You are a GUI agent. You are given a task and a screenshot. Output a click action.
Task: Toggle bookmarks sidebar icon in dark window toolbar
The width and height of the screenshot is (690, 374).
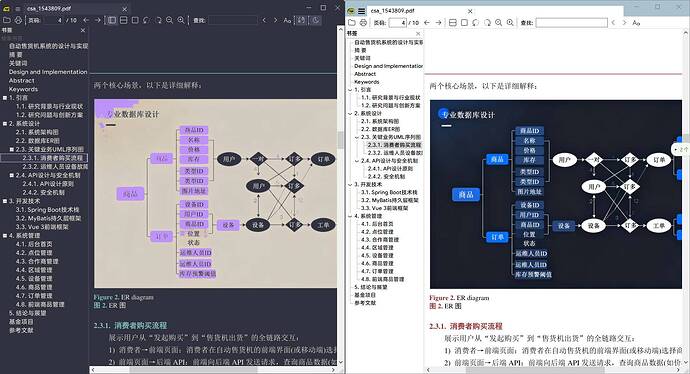[x=112, y=20]
